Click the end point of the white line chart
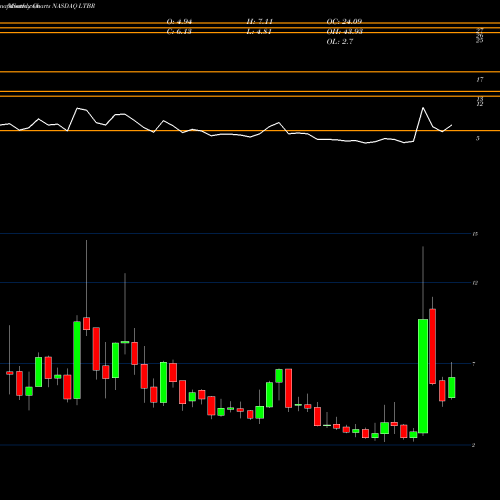This screenshot has height=500, width=500. [x=452, y=125]
